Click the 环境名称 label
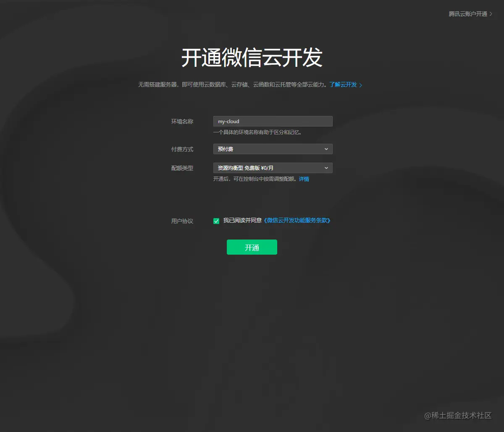504x432 pixels. (182, 121)
